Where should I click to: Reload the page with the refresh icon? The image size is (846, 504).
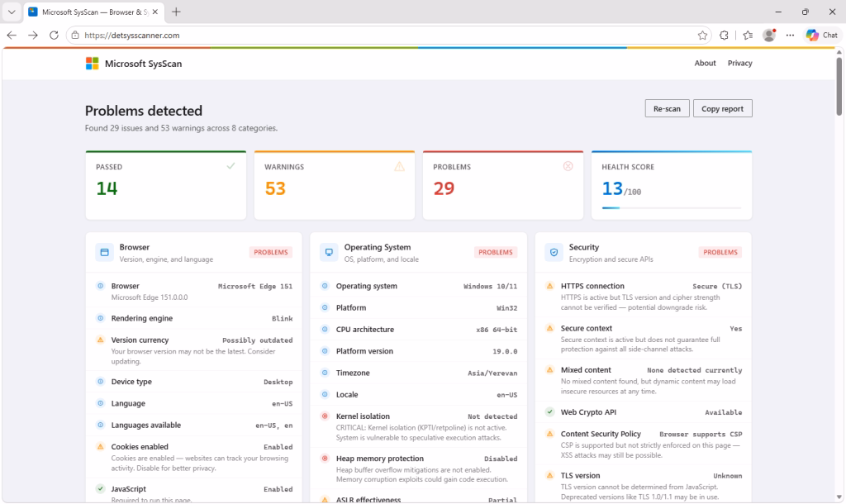pos(54,35)
